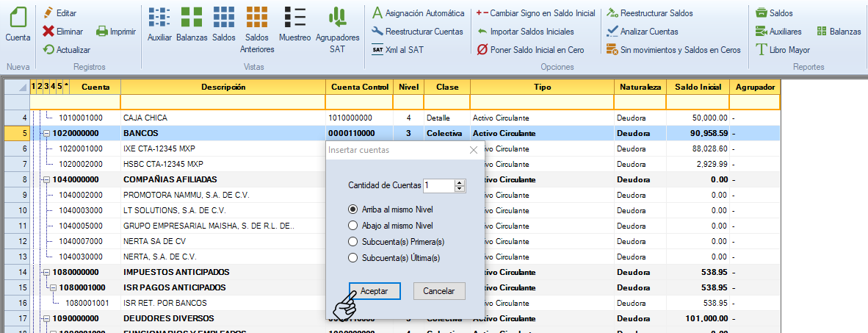
Task: Select 'Abajo al mismo Nivel' option
Action: point(353,226)
